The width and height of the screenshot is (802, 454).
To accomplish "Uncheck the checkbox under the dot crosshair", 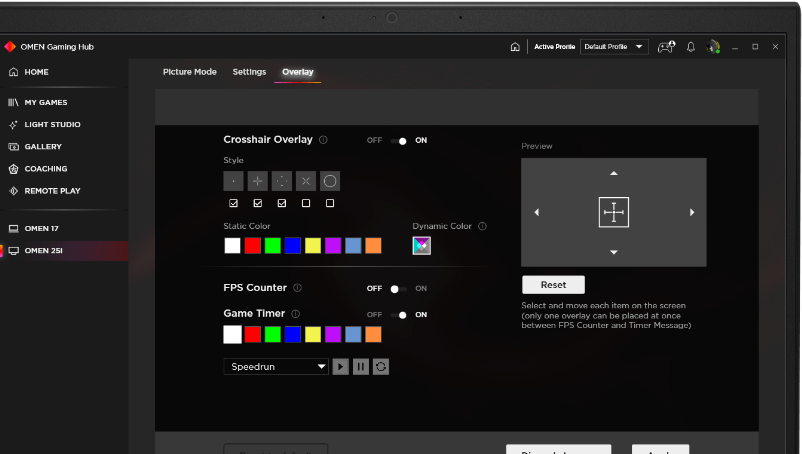I will [233, 203].
